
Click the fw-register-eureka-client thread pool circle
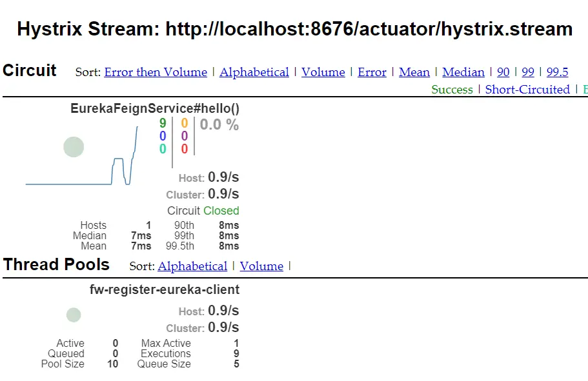click(74, 315)
